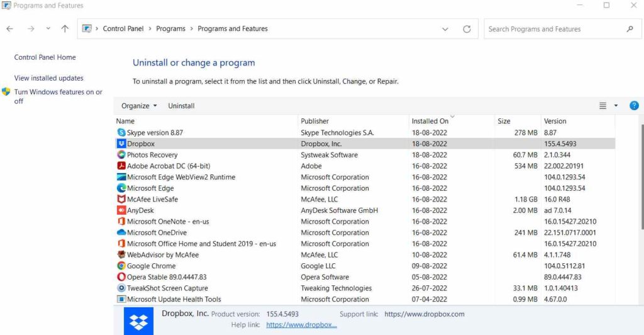Viewport: 644px width, 335px height.
Task: Click the Microsoft OneNote Office icon
Action: [x=121, y=221]
